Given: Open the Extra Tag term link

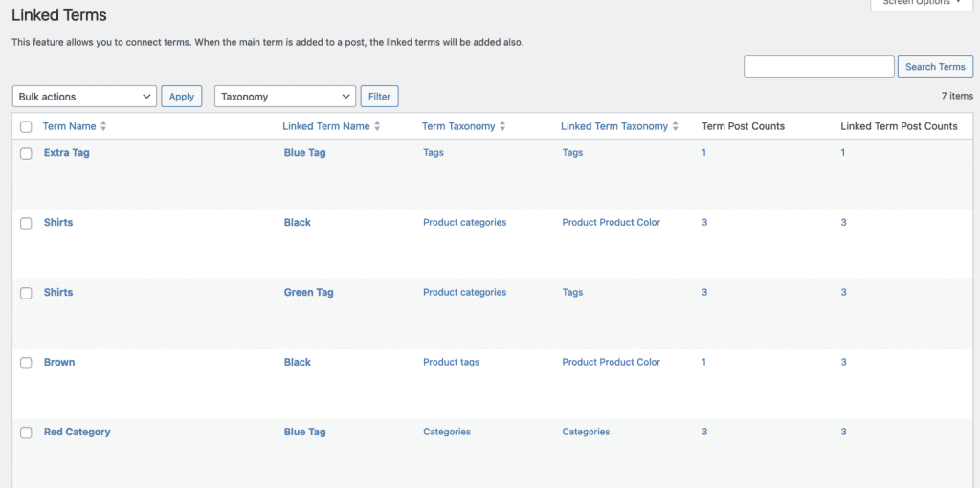Looking at the screenshot, I should coord(66,152).
